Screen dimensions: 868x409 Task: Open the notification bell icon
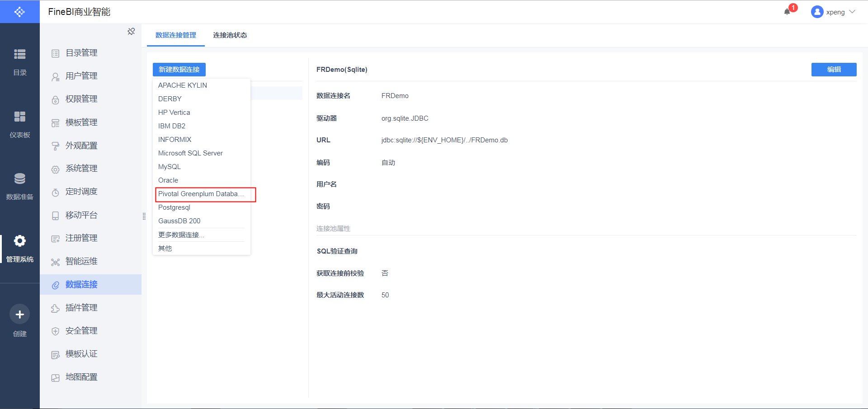click(x=787, y=12)
